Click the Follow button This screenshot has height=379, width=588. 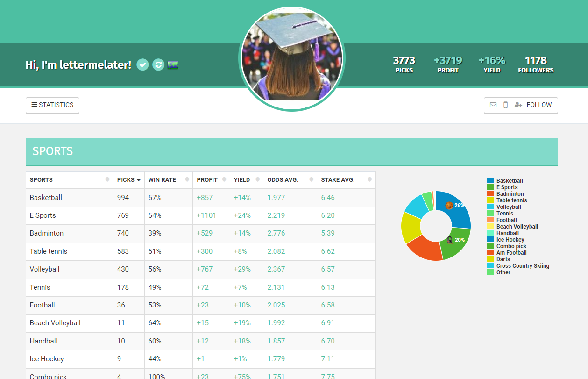pyautogui.click(x=521, y=105)
